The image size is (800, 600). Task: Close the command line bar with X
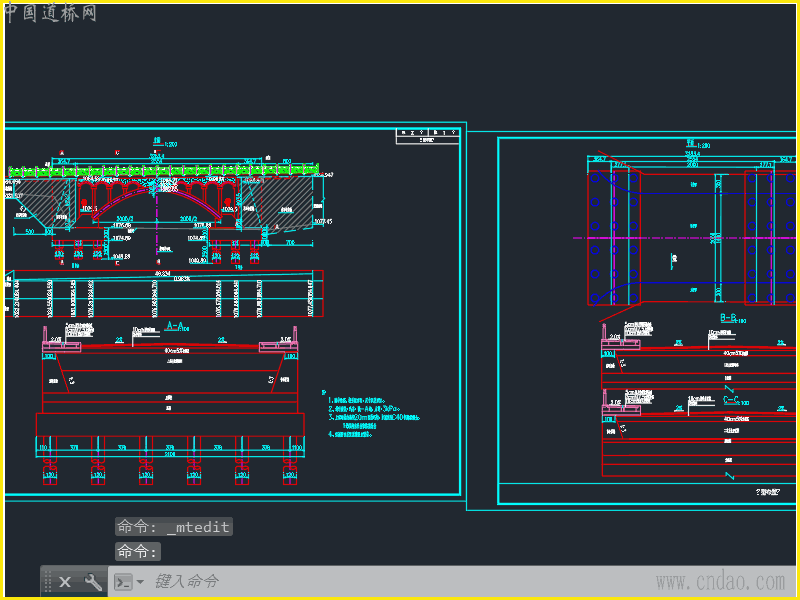(x=65, y=582)
